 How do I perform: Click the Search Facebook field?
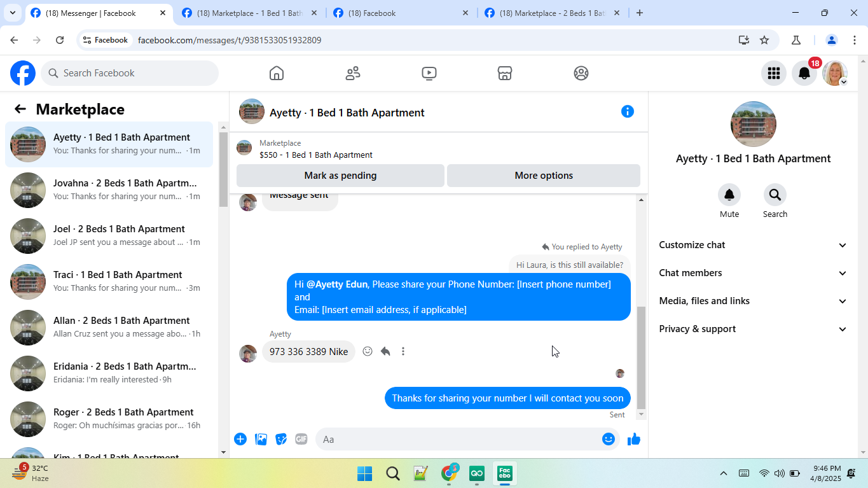(x=130, y=73)
